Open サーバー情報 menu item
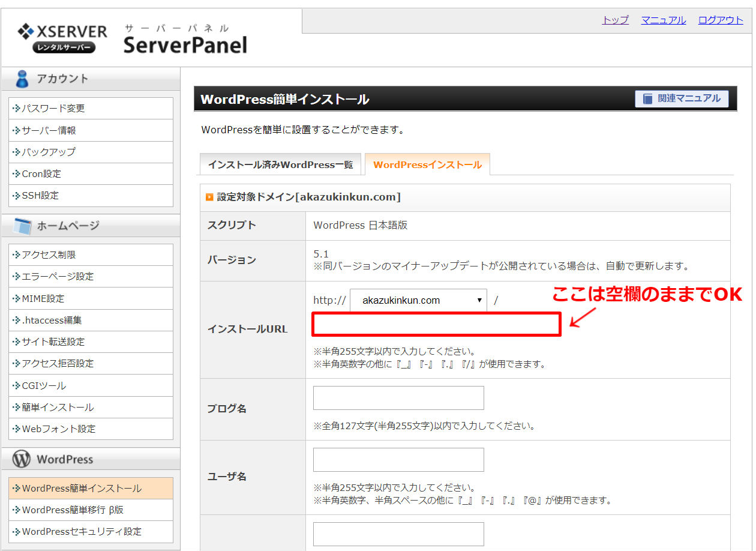Image resolution: width=756 pixels, height=551 pixels. coord(91,130)
